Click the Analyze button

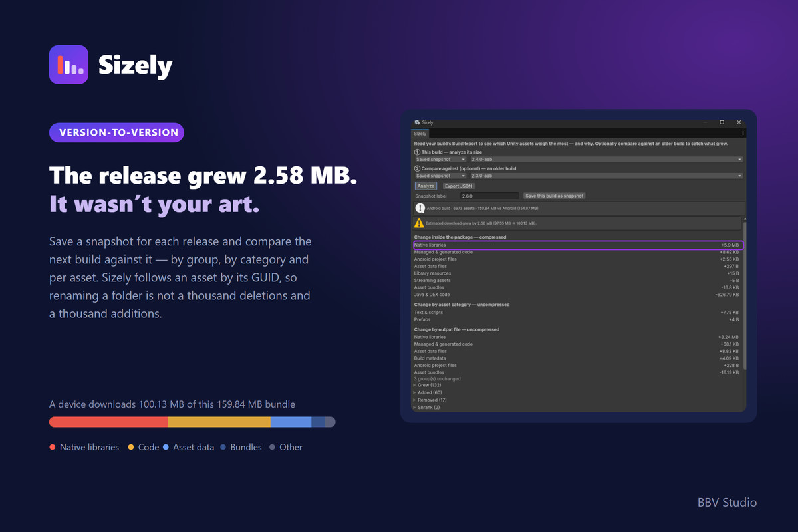[426, 186]
